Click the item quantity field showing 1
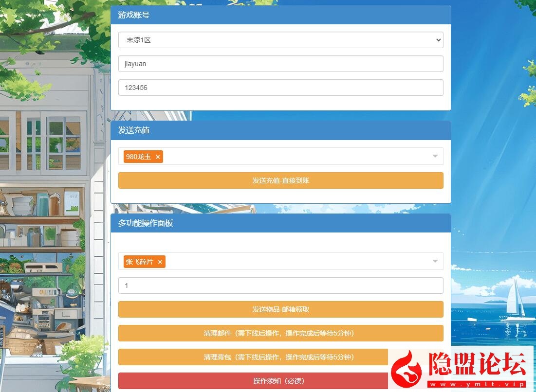 click(x=280, y=285)
